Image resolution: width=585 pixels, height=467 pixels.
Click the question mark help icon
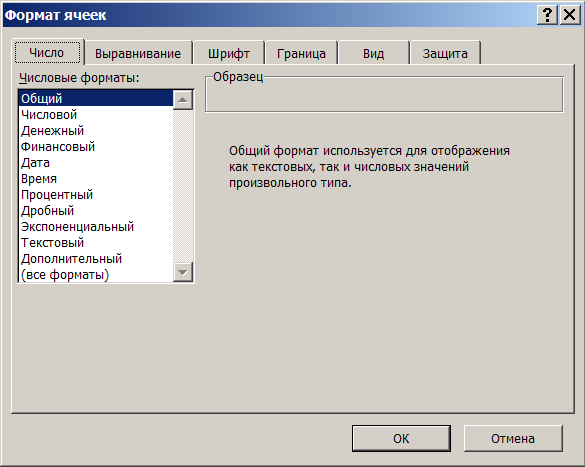pos(547,15)
